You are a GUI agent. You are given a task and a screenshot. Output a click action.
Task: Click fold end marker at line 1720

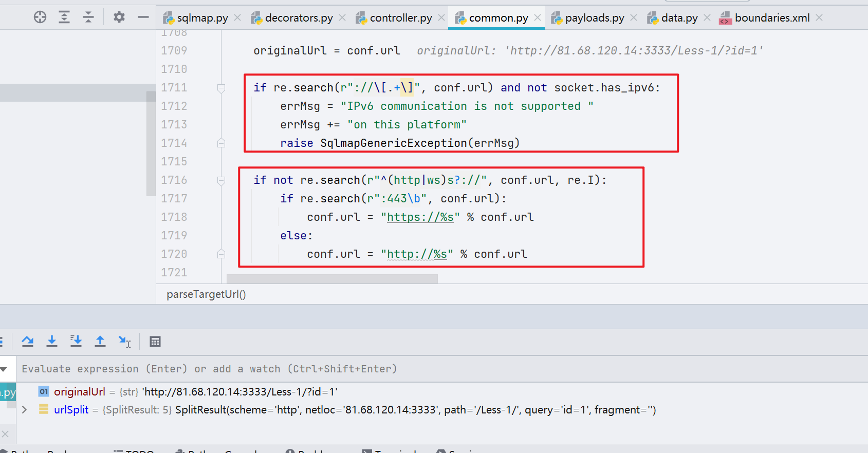221,254
